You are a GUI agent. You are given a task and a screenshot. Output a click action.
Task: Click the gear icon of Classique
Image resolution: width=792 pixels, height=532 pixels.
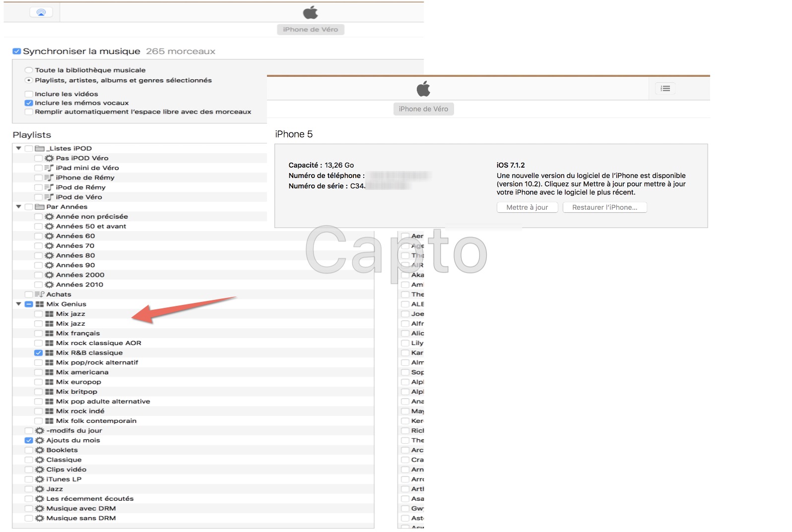tap(40, 460)
